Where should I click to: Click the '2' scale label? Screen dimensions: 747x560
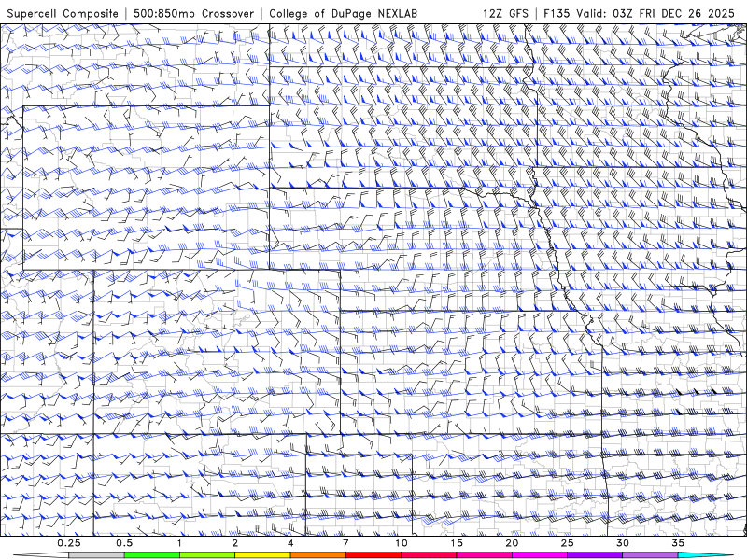pyautogui.click(x=235, y=543)
